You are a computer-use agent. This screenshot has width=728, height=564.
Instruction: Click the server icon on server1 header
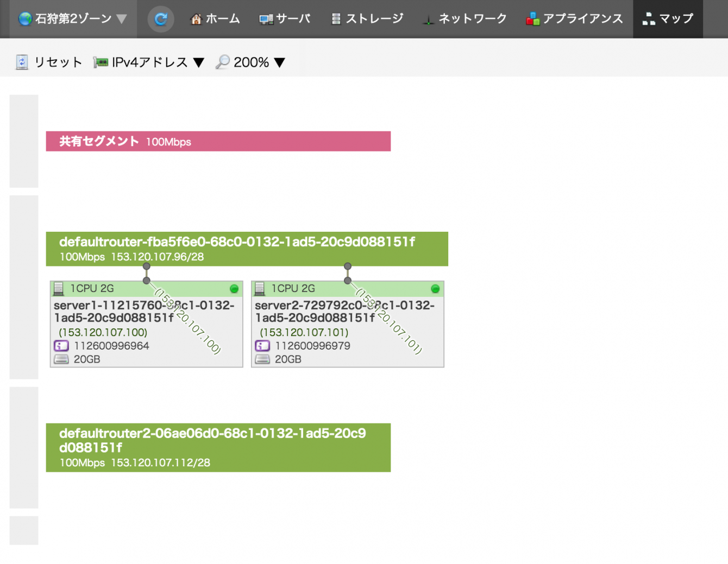(x=59, y=289)
